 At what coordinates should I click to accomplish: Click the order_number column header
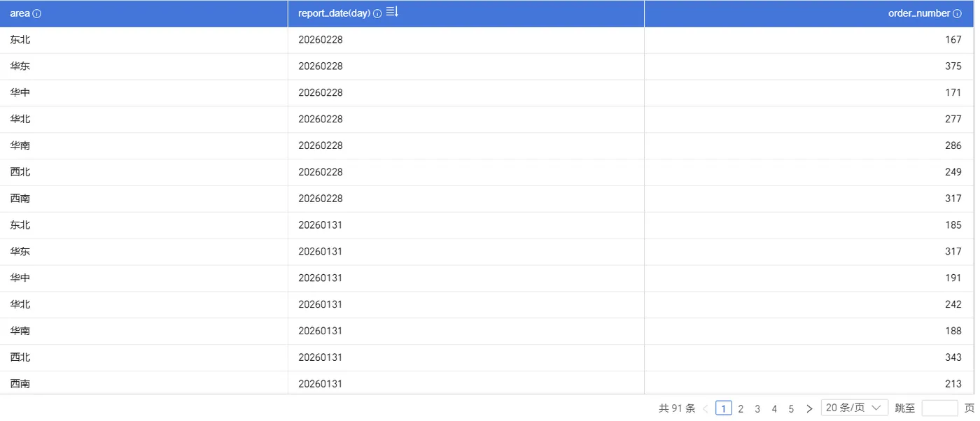pos(918,14)
